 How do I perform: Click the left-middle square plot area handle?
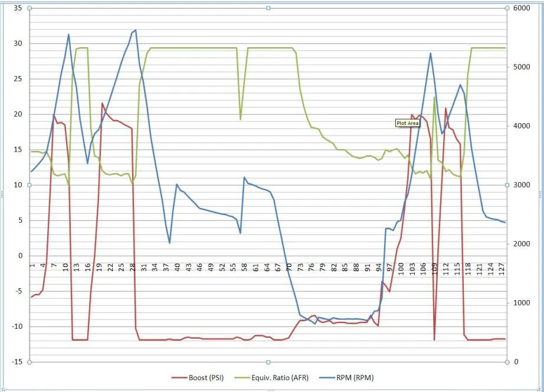pyautogui.click(x=30, y=185)
